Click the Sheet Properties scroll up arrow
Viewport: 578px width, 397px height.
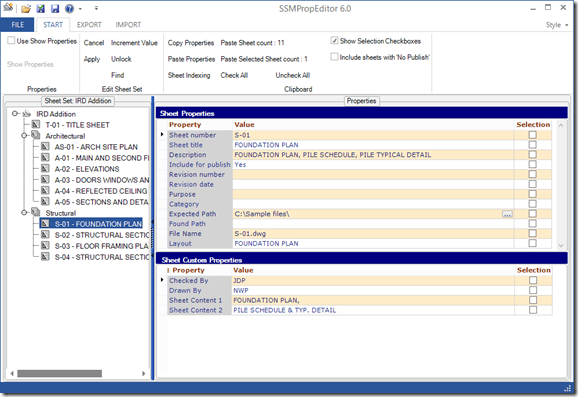(561, 125)
